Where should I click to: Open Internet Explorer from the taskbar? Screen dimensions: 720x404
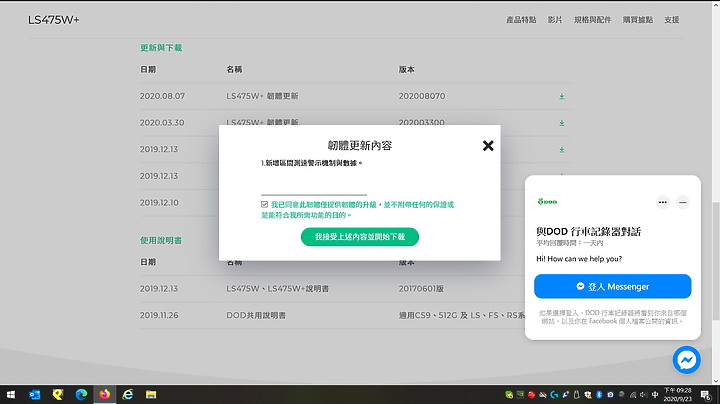[x=128, y=394]
